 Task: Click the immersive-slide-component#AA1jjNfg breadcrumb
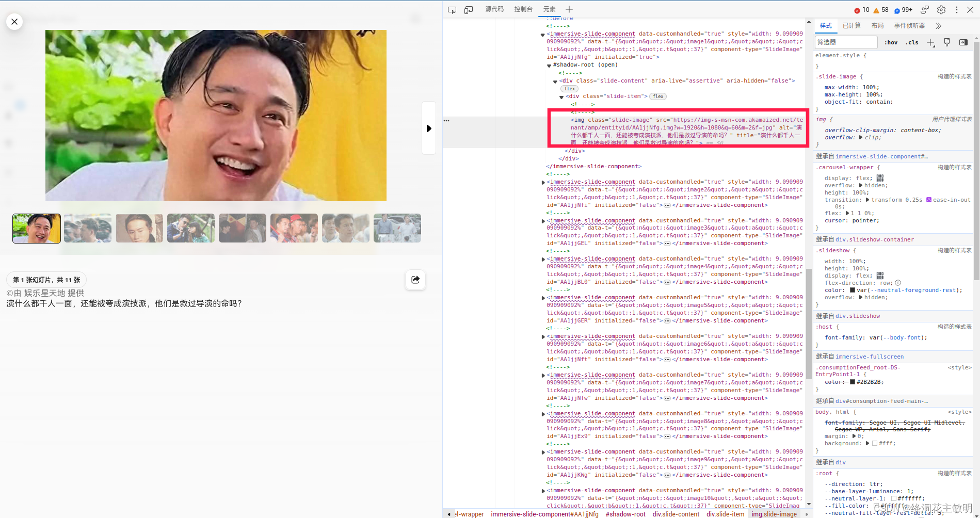(x=544, y=514)
